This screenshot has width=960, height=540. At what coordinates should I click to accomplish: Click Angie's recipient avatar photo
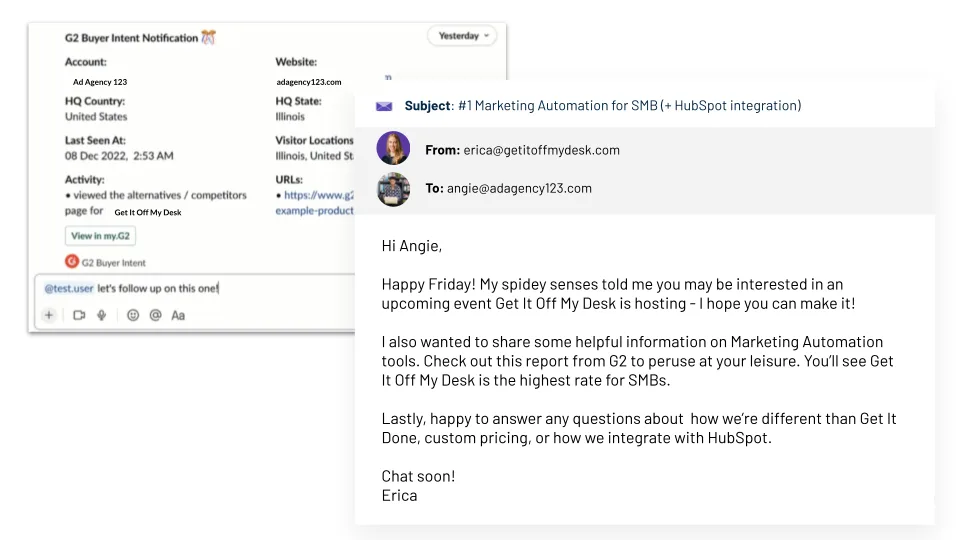click(x=393, y=189)
